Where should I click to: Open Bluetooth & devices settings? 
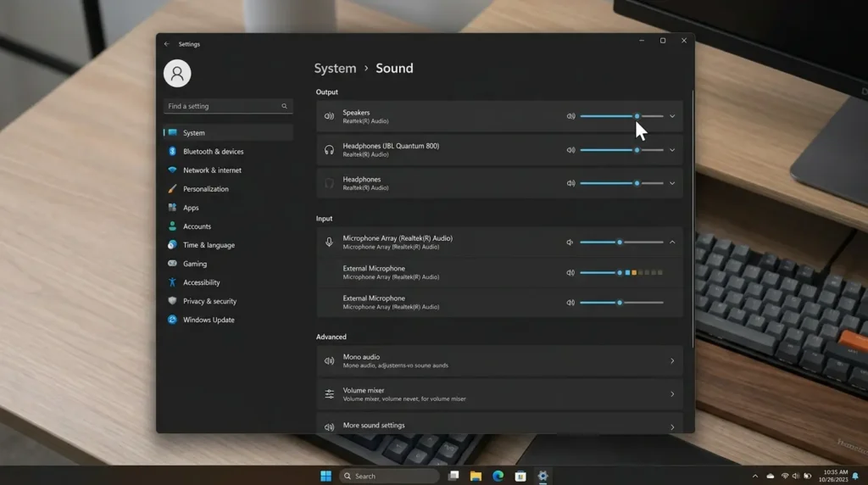pos(228,151)
